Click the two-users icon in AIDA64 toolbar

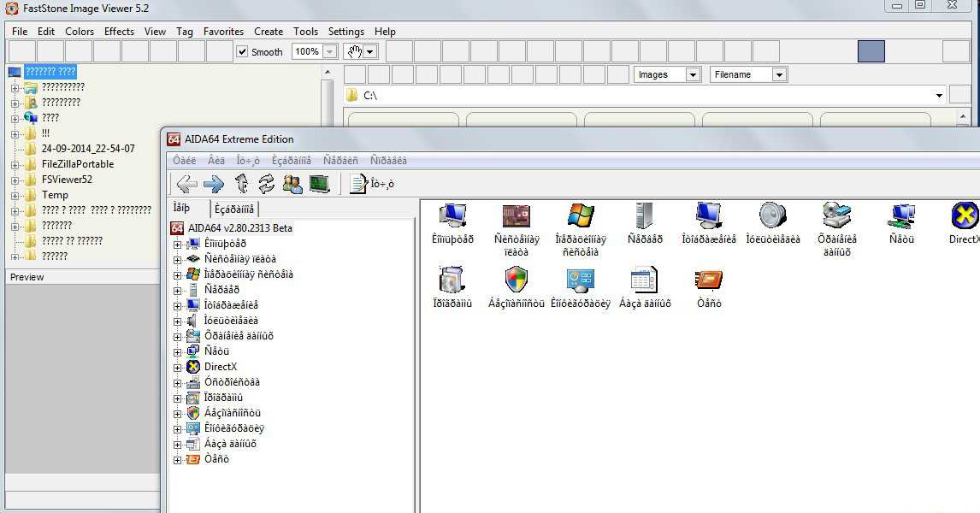tap(292, 184)
